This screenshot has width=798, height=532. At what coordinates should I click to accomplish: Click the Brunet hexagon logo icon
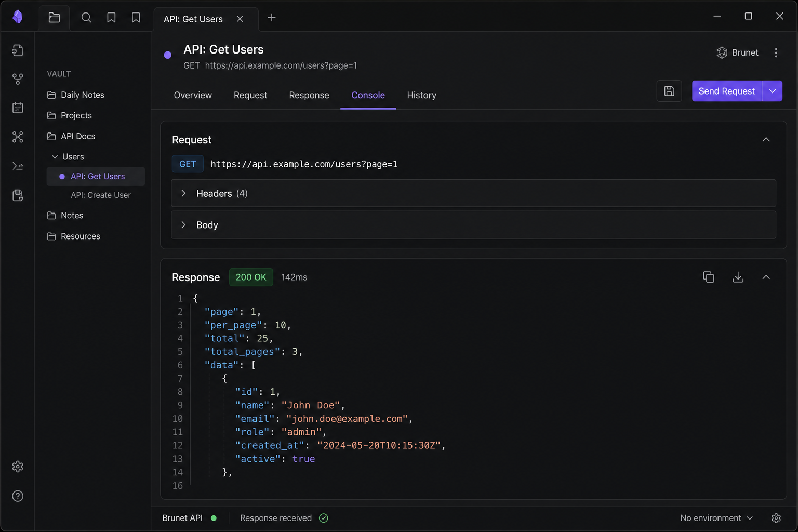[x=722, y=52]
